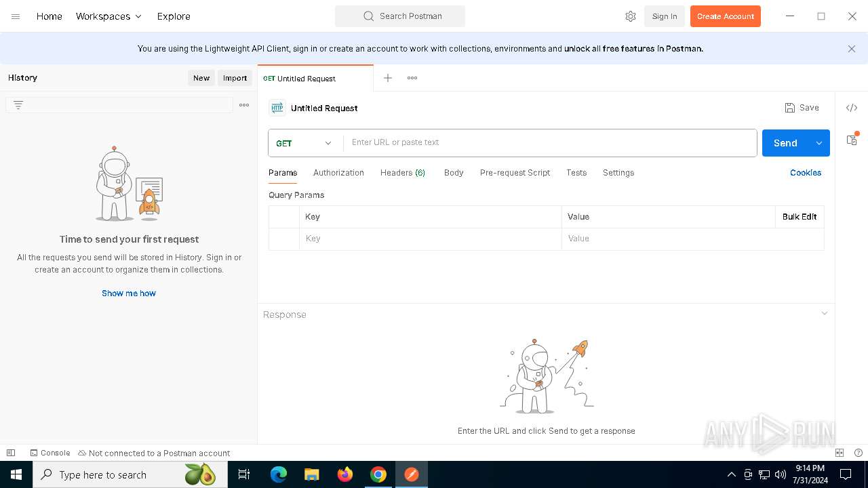Dismiss the Lightweight API Client banner
Image resolution: width=868 pixels, height=488 pixels.
852,49
